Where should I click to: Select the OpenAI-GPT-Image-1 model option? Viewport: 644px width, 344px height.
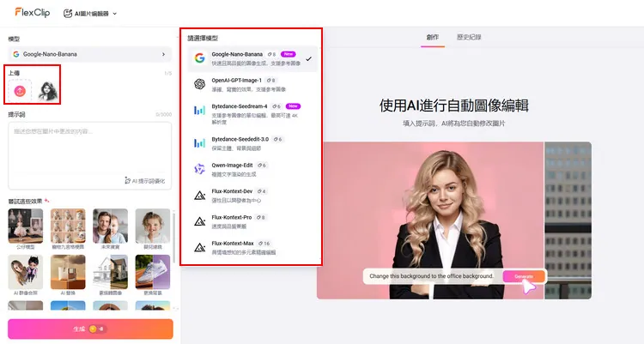(x=252, y=85)
